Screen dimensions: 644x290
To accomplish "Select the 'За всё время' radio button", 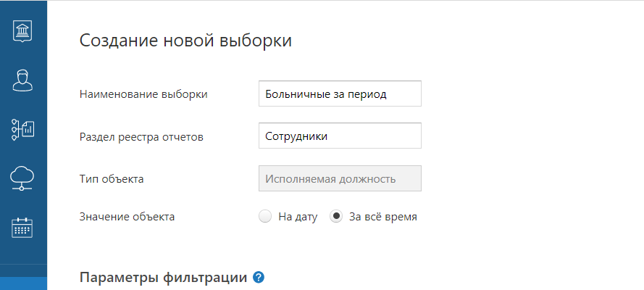I will pos(336,216).
